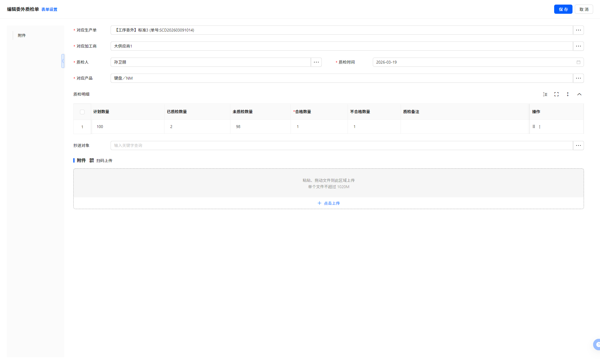Viewport: 600px width, 364px height.
Task: Open the 表单设置 link
Action: coord(49,9)
